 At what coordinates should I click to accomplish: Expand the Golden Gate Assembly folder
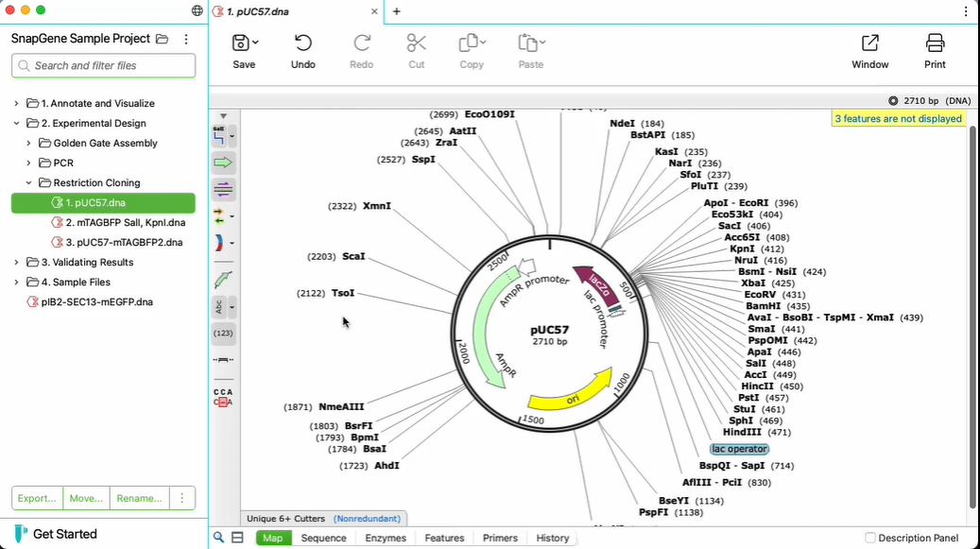(28, 143)
